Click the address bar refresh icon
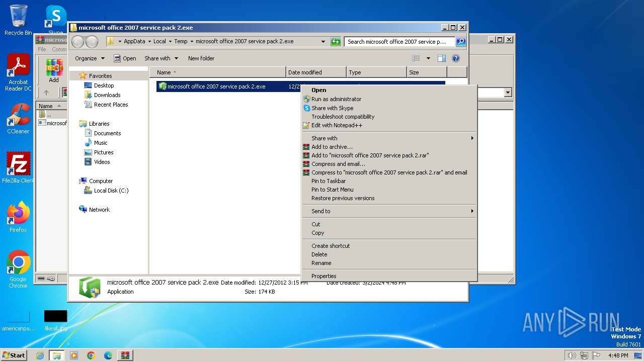 pyautogui.click(x=336, y=42)
